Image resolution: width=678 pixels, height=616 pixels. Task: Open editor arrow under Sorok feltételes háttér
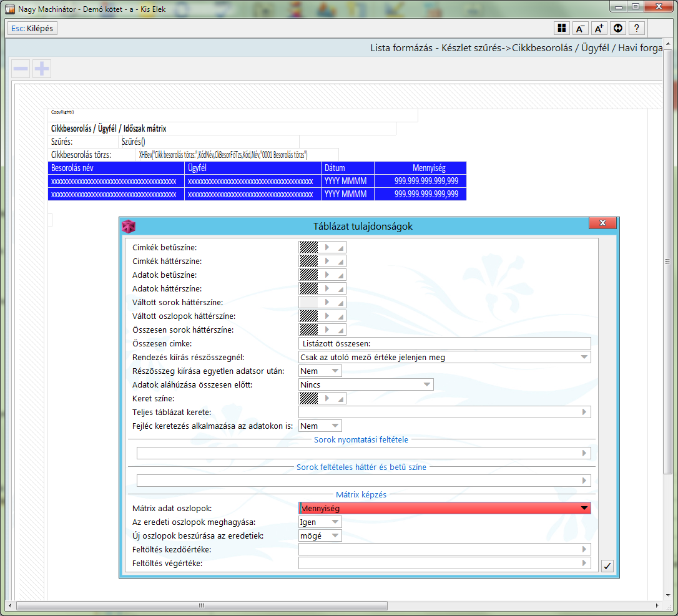tap(584, 481)
